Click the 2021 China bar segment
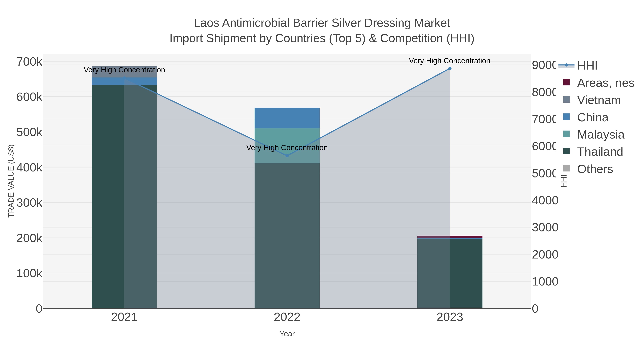The width and height of the screenshot is (644, 362). (124, 81)
